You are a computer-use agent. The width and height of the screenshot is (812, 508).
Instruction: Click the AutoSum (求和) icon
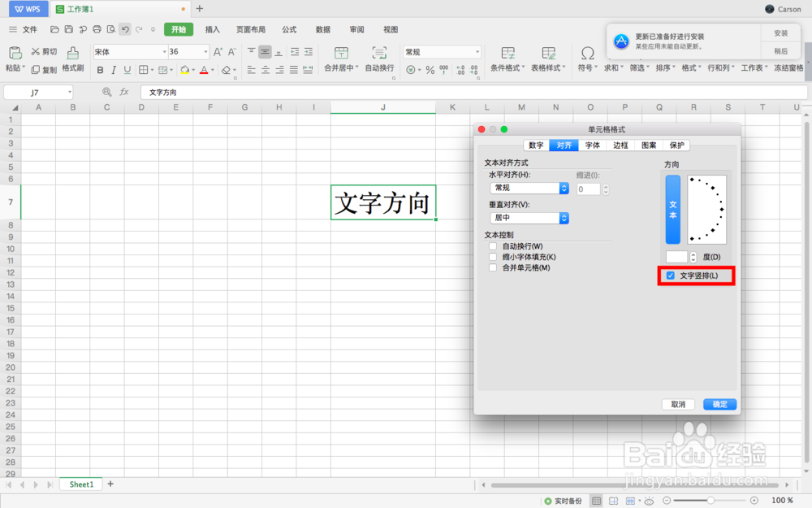click(609, 67)
